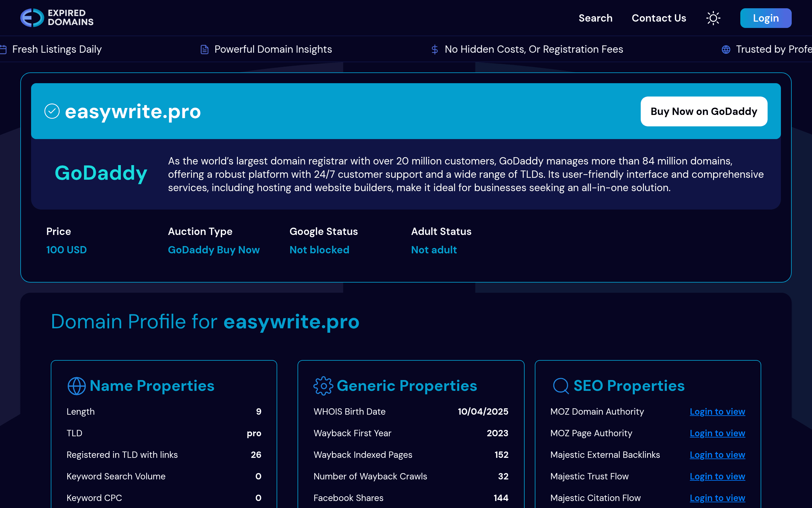The height and width of the screenshot is (508, 812).
Task: Click the Auction Type label
Action: pyautogui.click(x=200, y=231)
